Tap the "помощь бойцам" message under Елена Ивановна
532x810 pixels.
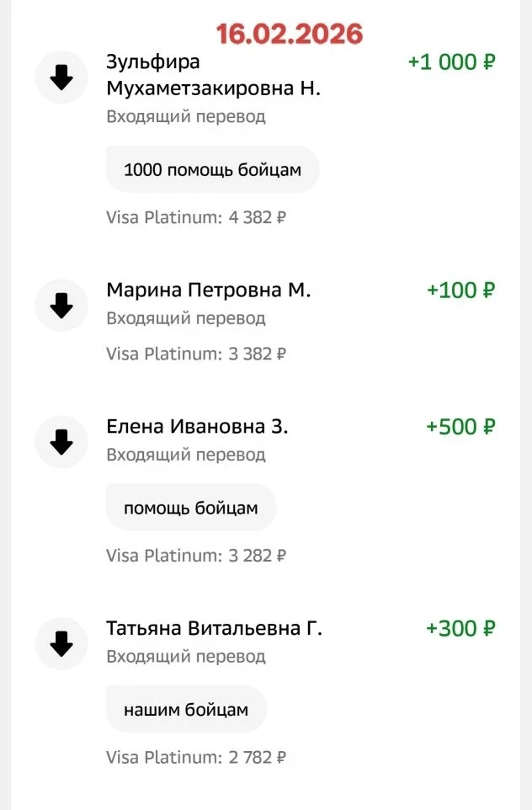(190, 508)
